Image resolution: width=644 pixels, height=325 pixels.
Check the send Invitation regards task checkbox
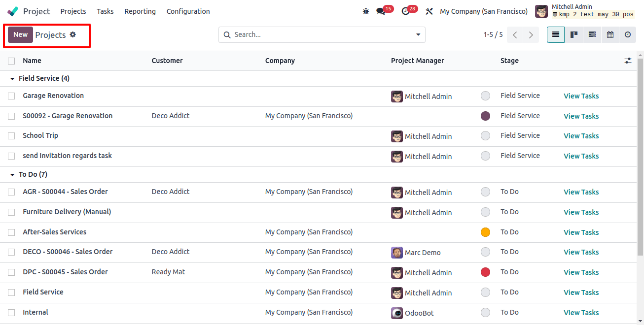tap(11, 156)
